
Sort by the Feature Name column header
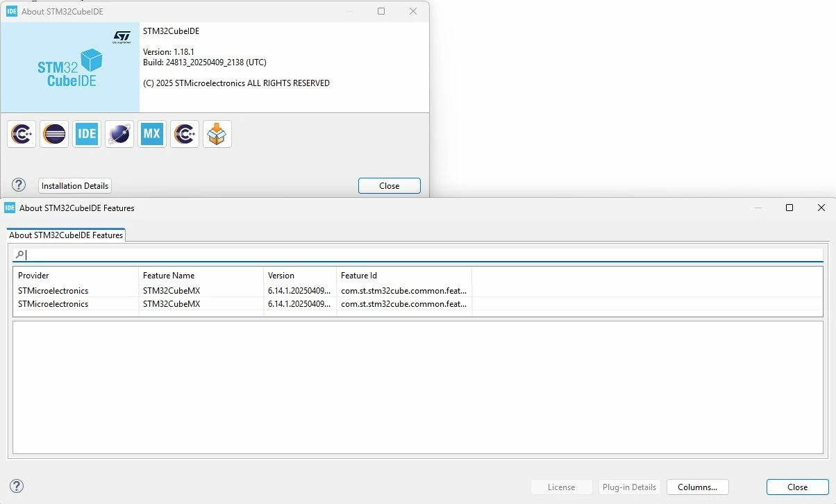(201, 276)
